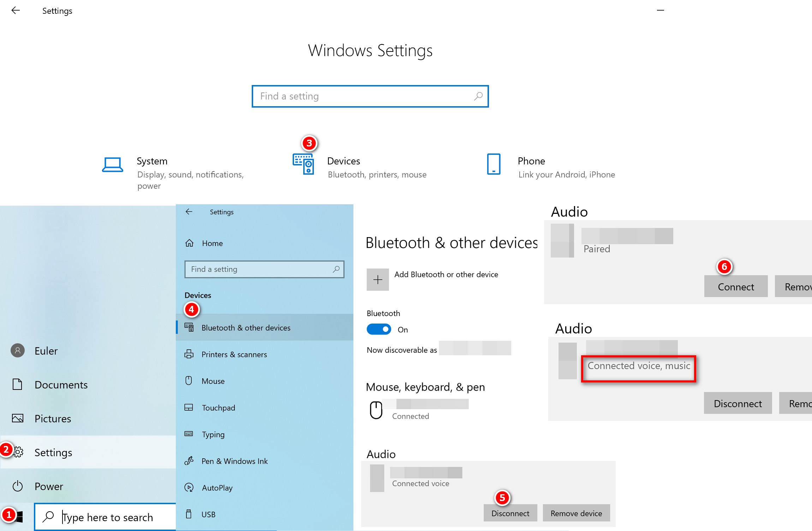Click the Settings gear icon in Start menu

pyautogui.click(x=18, y=452)
